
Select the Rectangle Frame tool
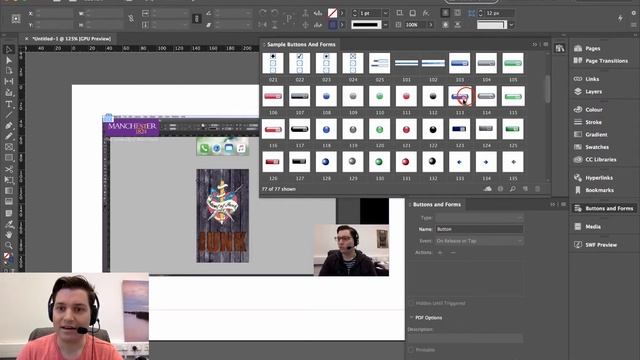pos(9,147)
